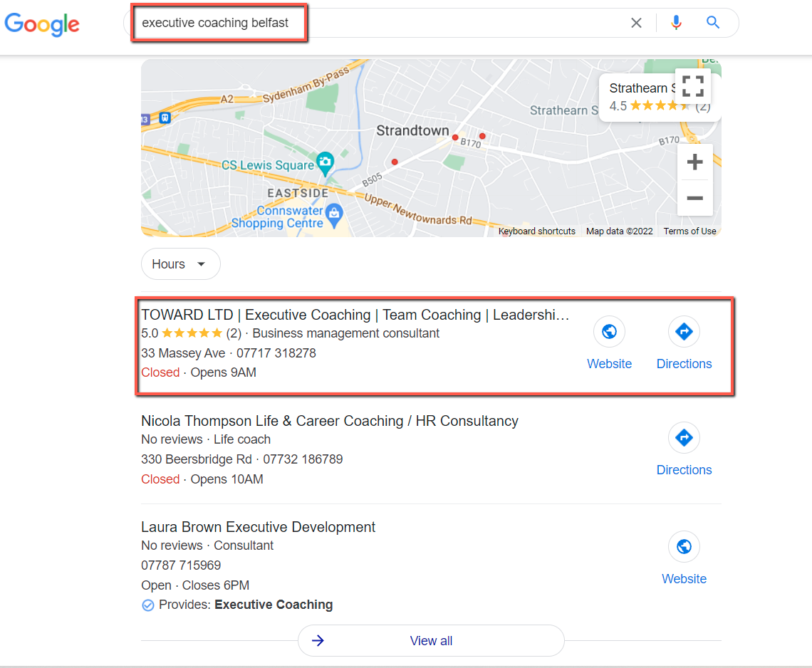The width and height of the screenshot is (812, 668).
Task: Open map Keyboard shortcuts
Action: pyautogui.click(x=536, y=231)
